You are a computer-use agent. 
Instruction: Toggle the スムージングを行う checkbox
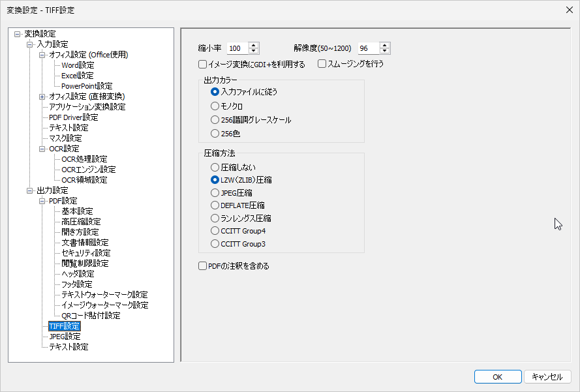click(322, 64)
